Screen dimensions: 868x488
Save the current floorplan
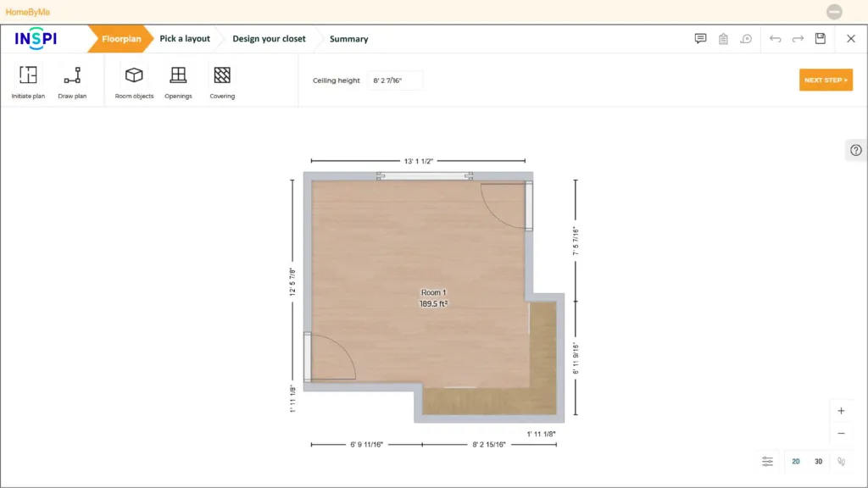click(x=818, y=39)
